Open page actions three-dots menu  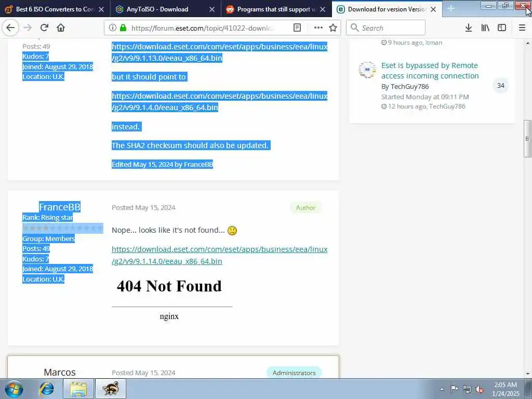tap(318, 28)
